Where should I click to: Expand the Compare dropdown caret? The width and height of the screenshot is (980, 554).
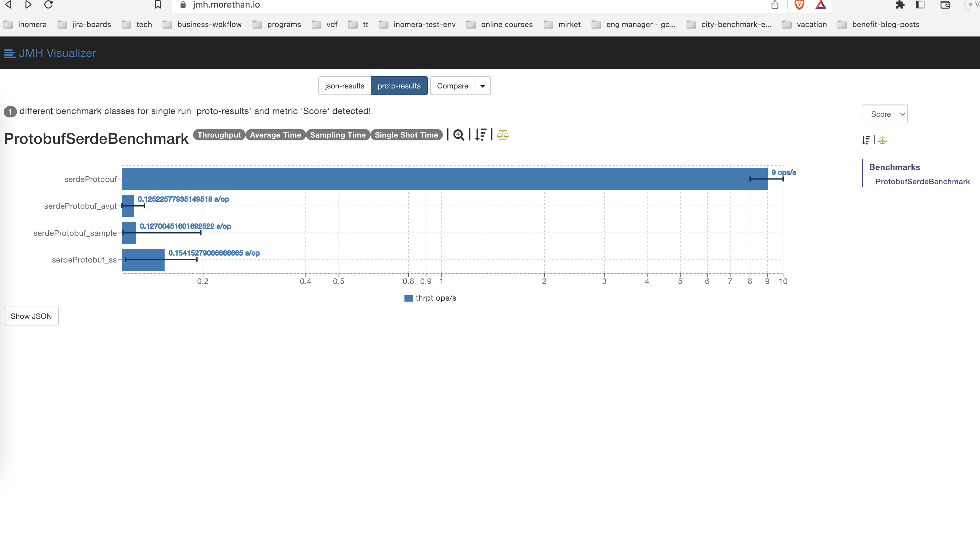tap(482, 86)
